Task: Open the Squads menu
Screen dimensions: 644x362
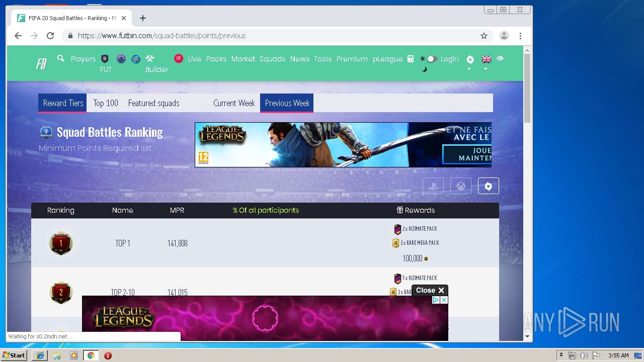Action: click(x=272, y=59)
